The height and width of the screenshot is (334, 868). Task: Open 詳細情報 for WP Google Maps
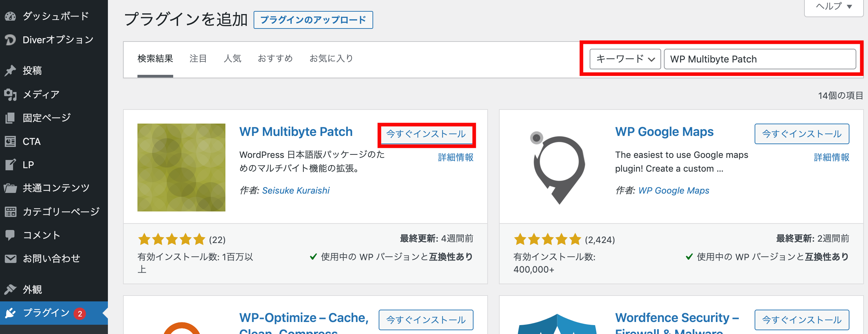(x=832, y=157)
